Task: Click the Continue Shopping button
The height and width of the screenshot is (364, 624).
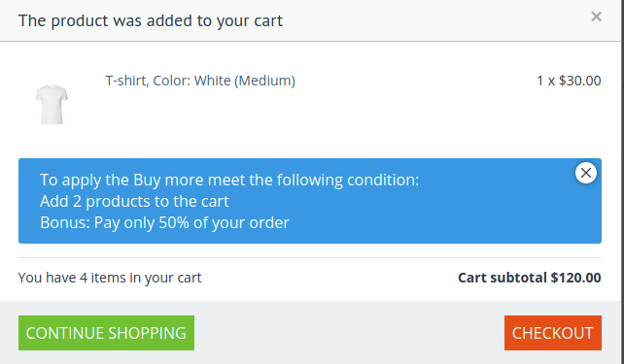Action: pyautogui.click(x=106, y=333)
